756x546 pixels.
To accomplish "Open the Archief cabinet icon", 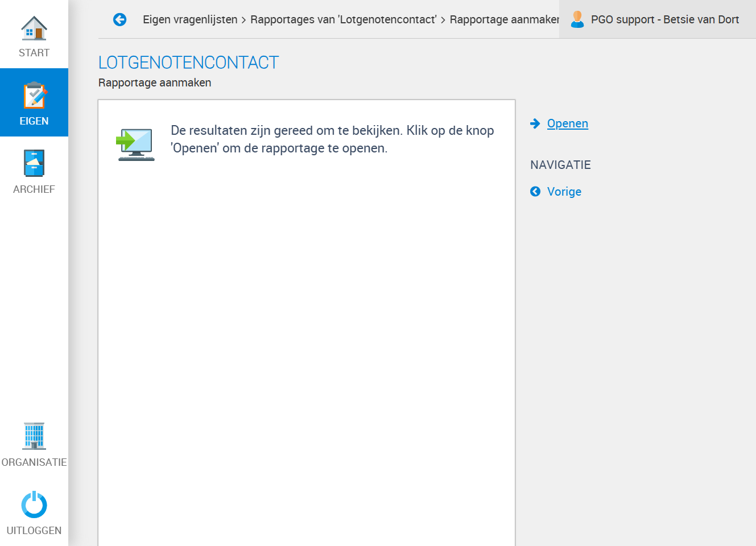I will coord(34,163).
